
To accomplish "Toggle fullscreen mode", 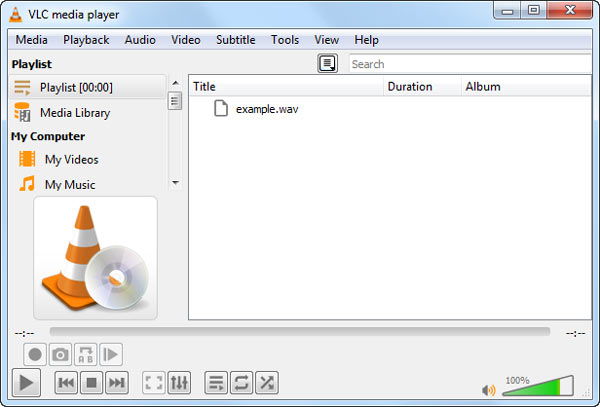I will pyautogui.click(x=154, y=382).
